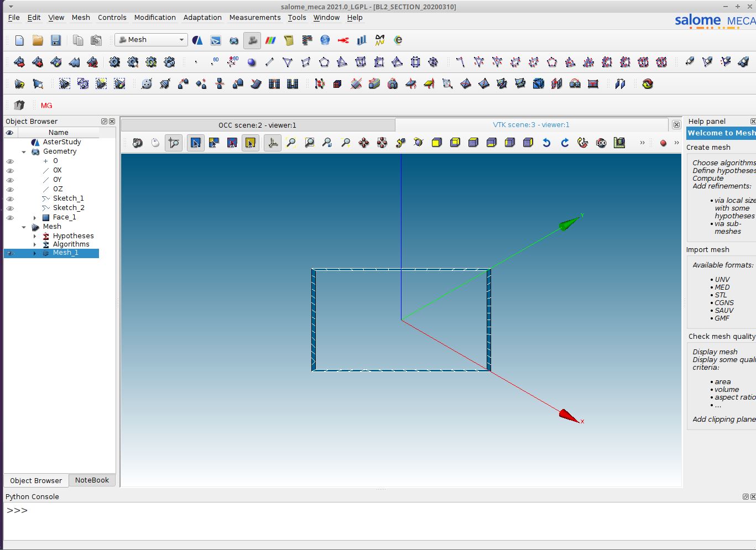Screen dimensions: 756x550
Task: Save the study with floppy disk icon
Action: pyautogui.click(x=56, y=40)
